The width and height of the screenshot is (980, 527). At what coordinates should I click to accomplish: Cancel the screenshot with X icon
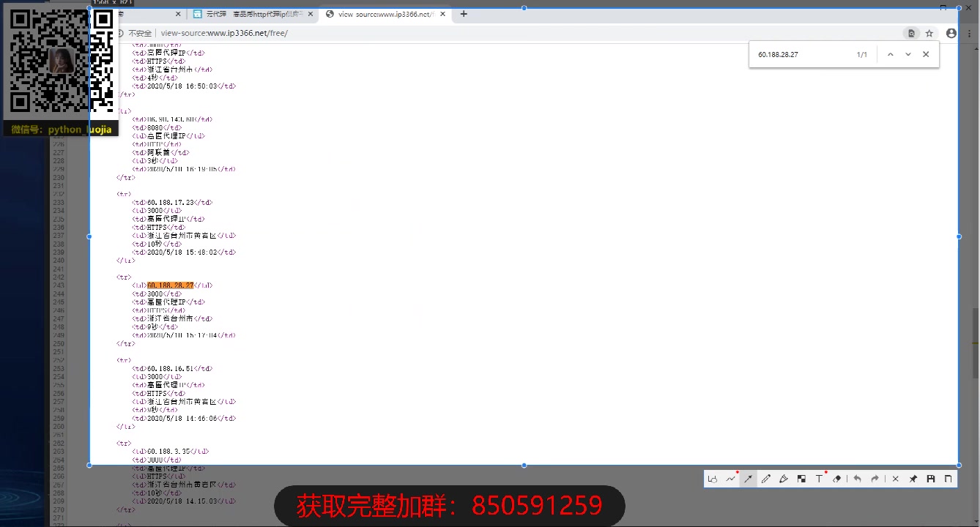(895, 479)
